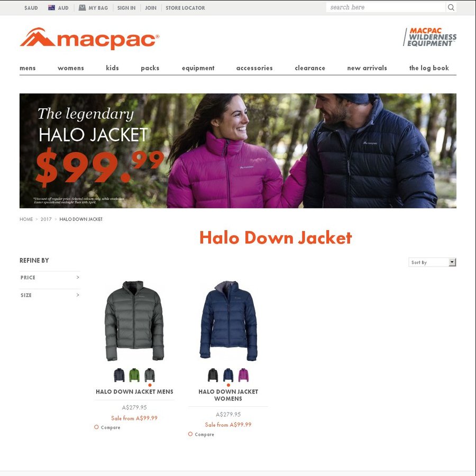Open the Macpac Wilderness Equipment logo
This screenshot has height=476, width=476.
430,37
